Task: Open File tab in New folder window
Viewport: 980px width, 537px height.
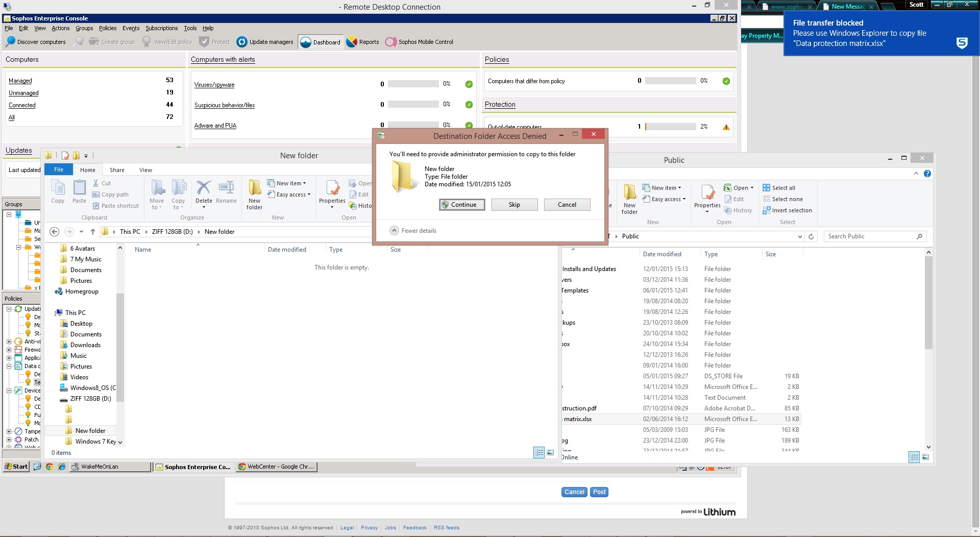Action: [x=59, y=169]
